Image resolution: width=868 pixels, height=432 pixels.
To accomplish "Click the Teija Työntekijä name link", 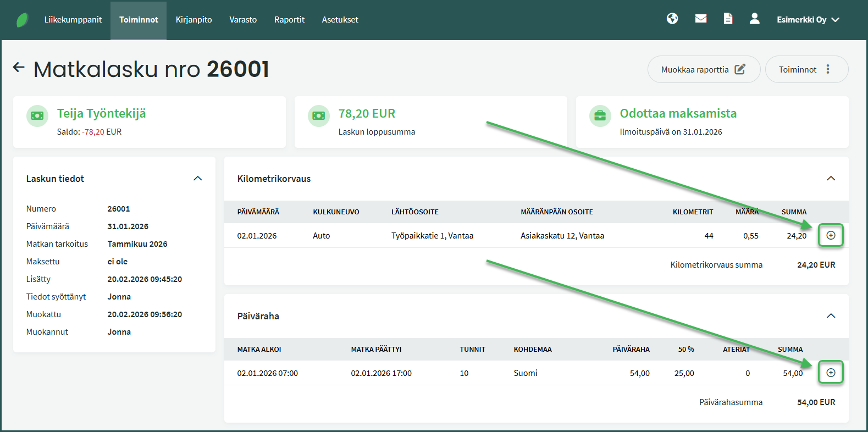I will (102, 113).
